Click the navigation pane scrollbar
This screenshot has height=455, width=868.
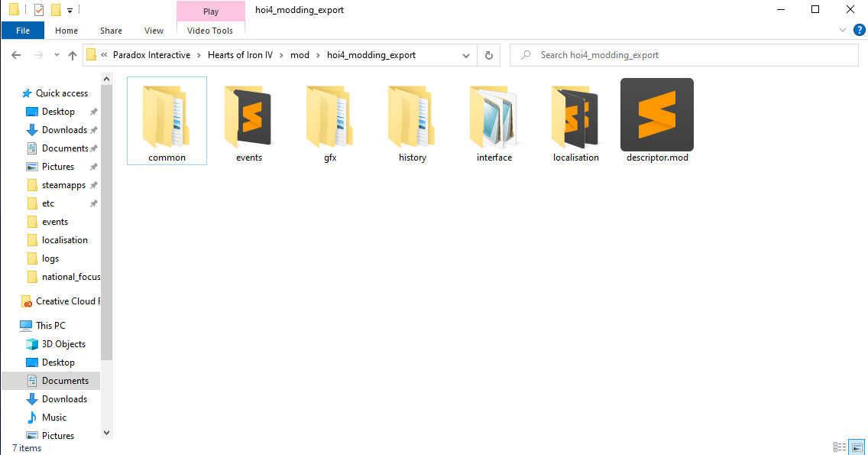click(x=106, y=229)
